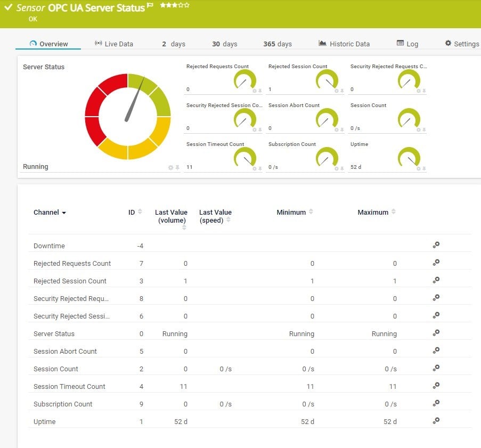
Task: Open settings gear on Session Abort Count gauge
Action: coord(337,129)
